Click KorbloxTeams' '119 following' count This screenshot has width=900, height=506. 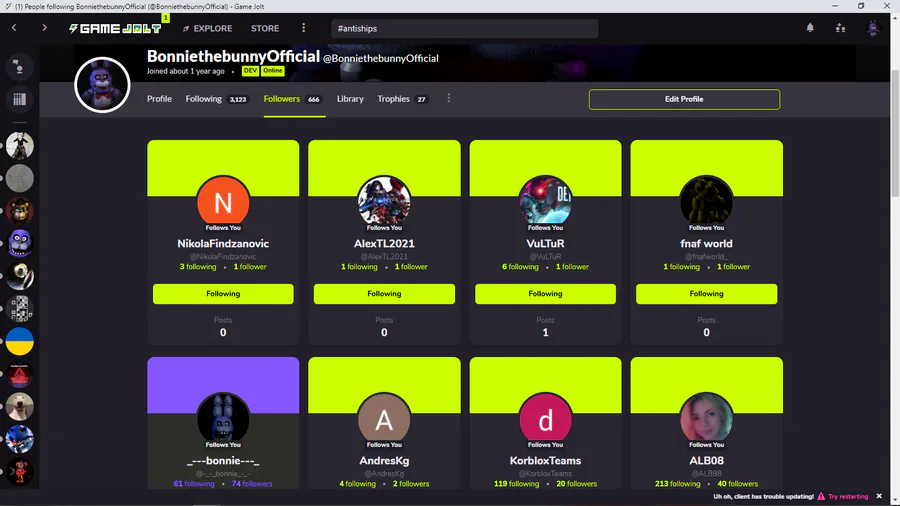click(x=517, y=484)
